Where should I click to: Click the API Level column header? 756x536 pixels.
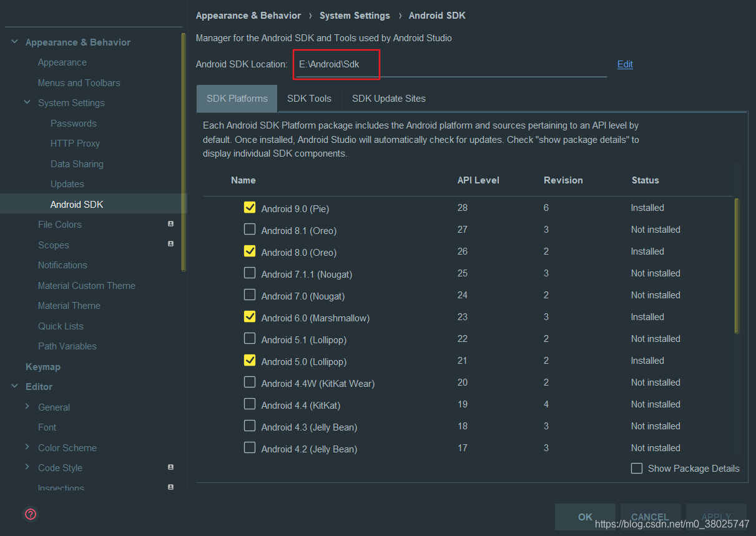478,180
